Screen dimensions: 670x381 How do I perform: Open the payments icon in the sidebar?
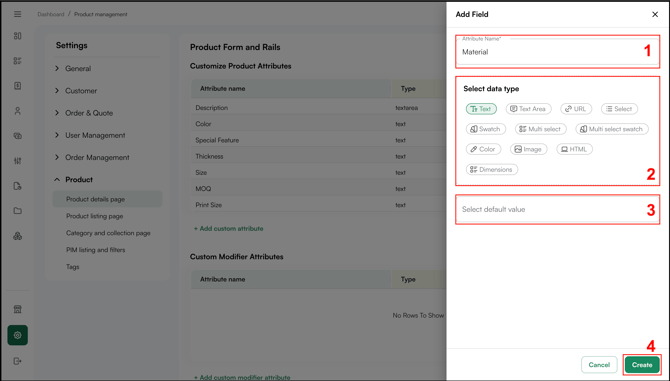18,136
